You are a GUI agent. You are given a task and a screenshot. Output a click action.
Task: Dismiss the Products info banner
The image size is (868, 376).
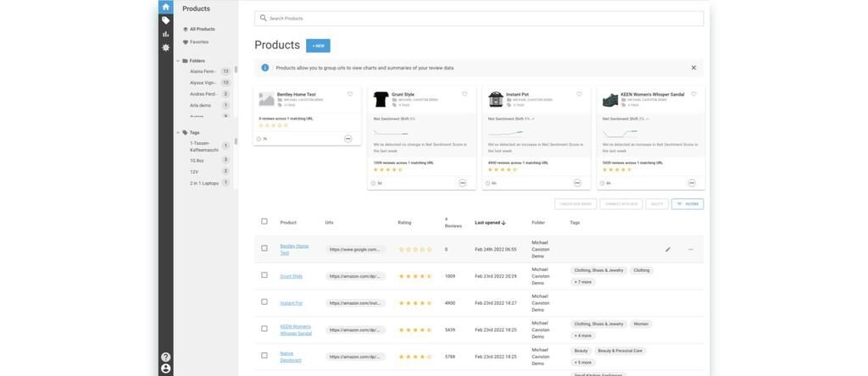(x=693, y=68)
